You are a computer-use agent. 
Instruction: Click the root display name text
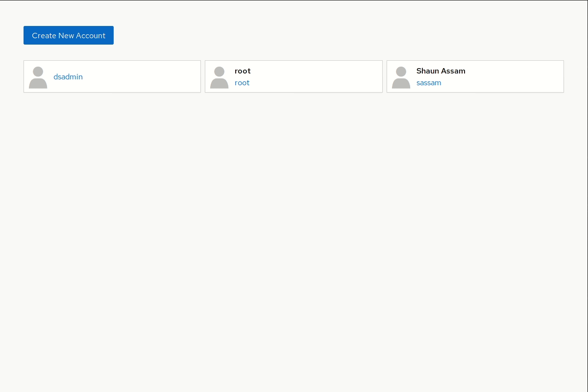coord(243,71)
